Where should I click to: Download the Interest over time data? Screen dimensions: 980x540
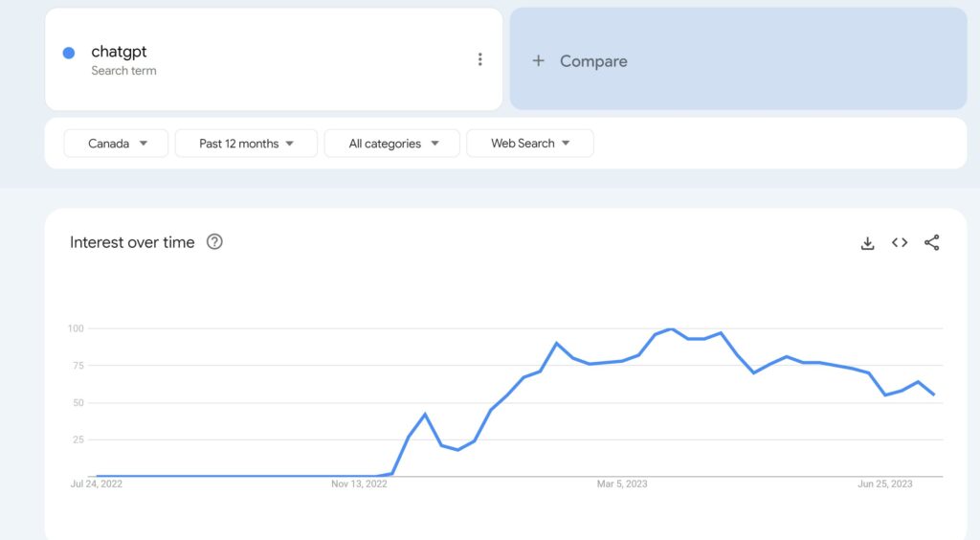[x=867, y=243]
